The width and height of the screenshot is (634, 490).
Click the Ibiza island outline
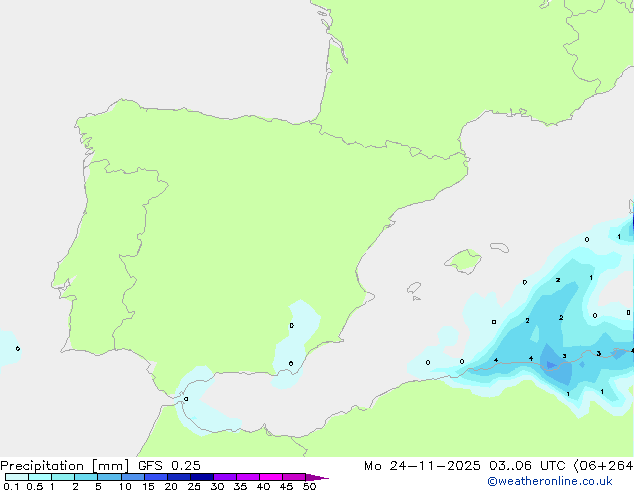point(414,288)
